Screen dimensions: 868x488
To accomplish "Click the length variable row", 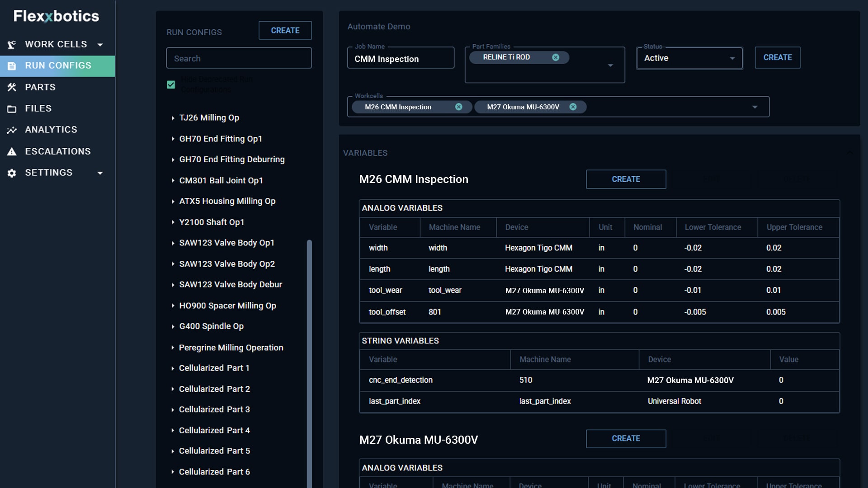I will click(599, 269).
